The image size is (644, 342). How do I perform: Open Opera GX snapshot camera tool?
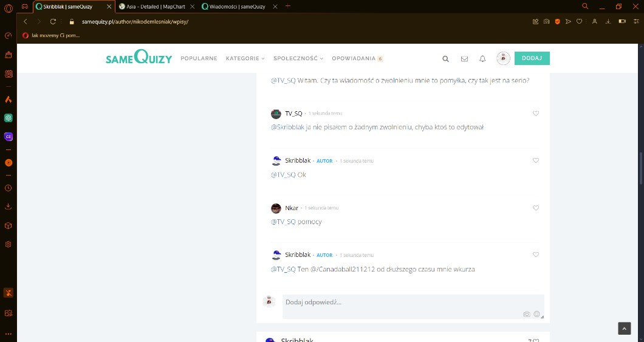click(546, 21)
